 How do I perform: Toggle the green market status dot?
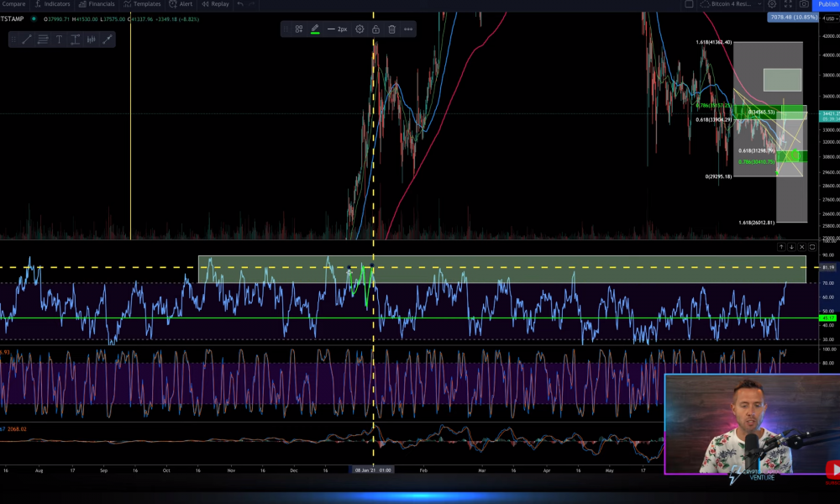(34, 18)
